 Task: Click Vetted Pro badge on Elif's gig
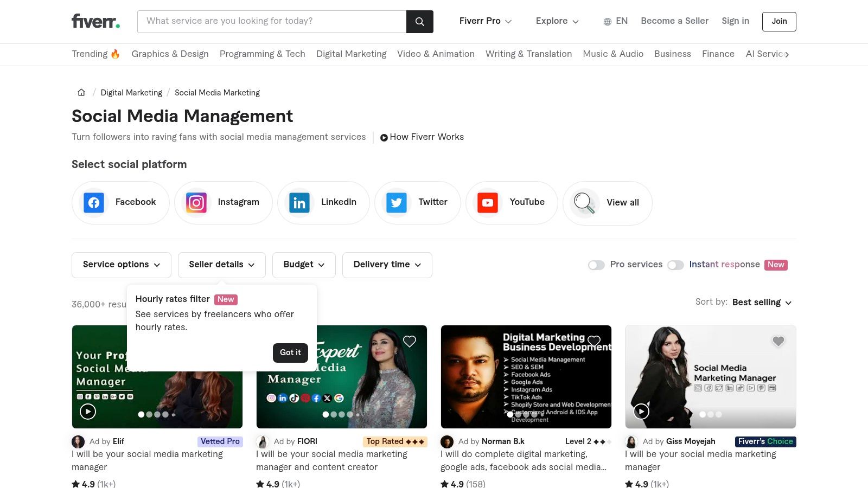(220, 441)
